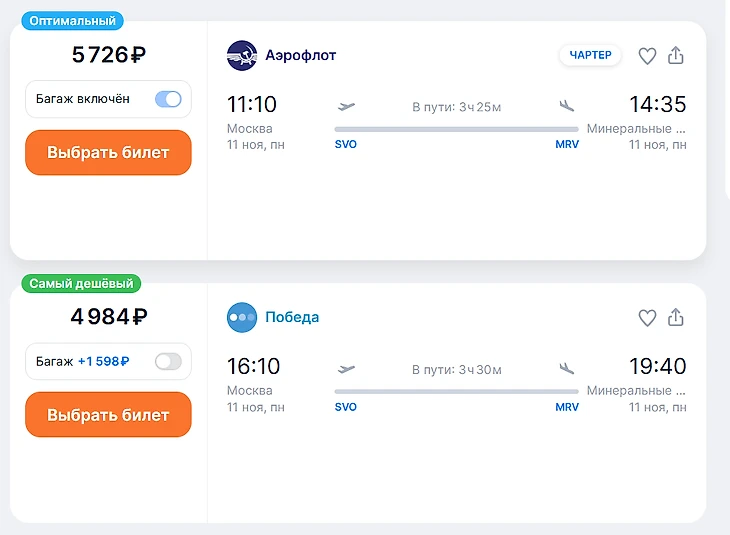
Task: Click Аэрофлот flight route duration bar
Action: pos(456,129)
